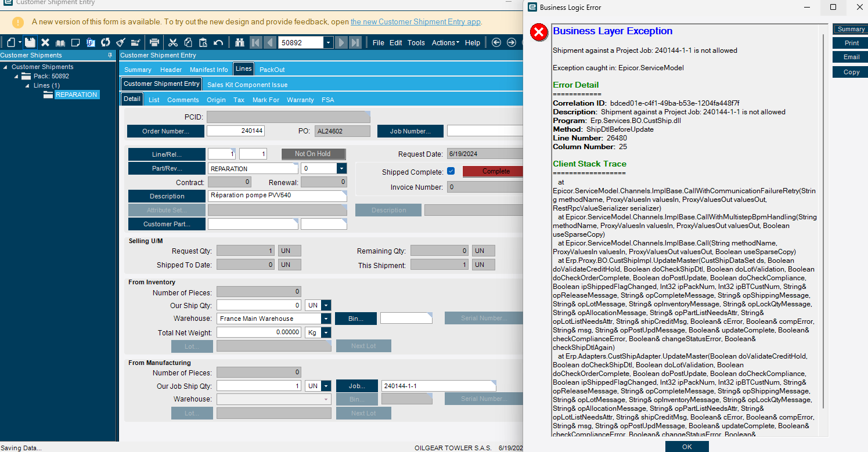The height and width of the screenshot is (452, 868).
Task: Click the Refresh arrows icon
Action: point(106,42)
